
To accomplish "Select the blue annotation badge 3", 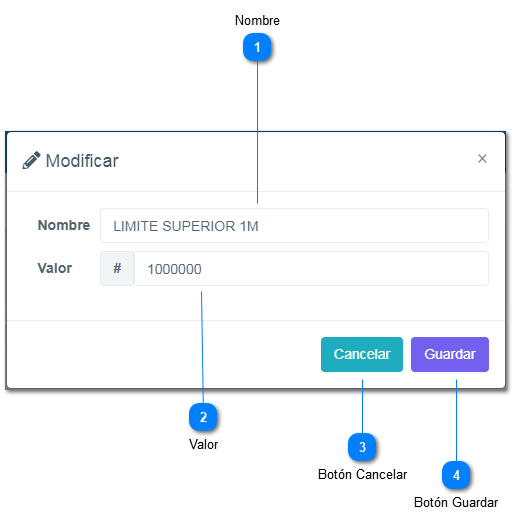I will click(362, 447).
